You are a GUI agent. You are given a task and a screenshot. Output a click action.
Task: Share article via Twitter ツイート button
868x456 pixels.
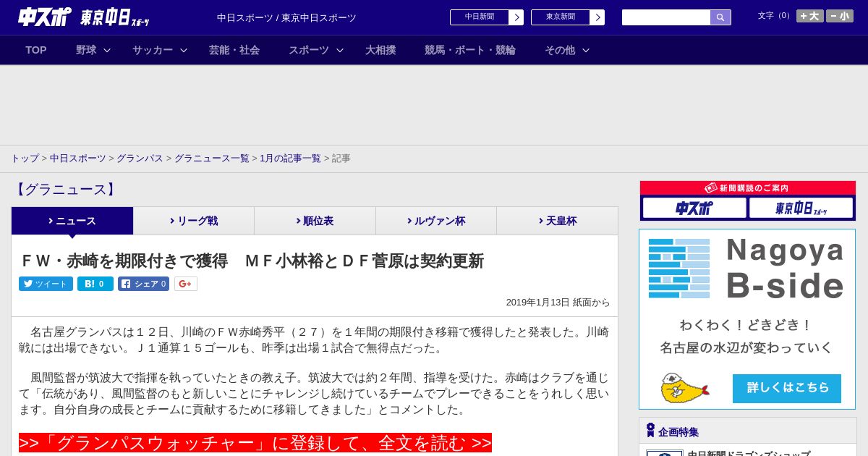46,284
